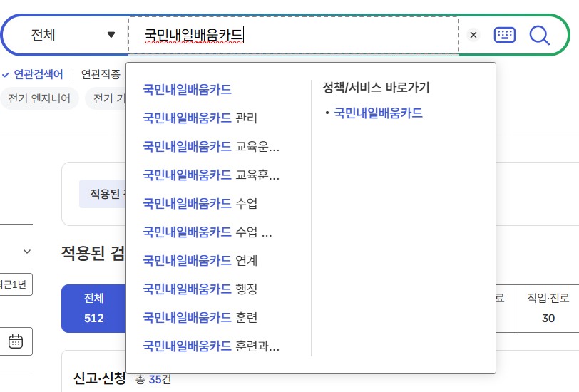Open the virtual keyboard icon
579x392 pixels.
click(504, 35)
